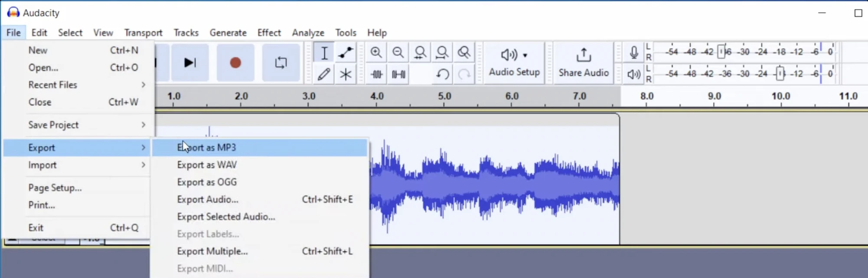Select the Envelope tool
Image resolution: width=868 pixels, height=278 pixels.
click(x=346, y=53)
